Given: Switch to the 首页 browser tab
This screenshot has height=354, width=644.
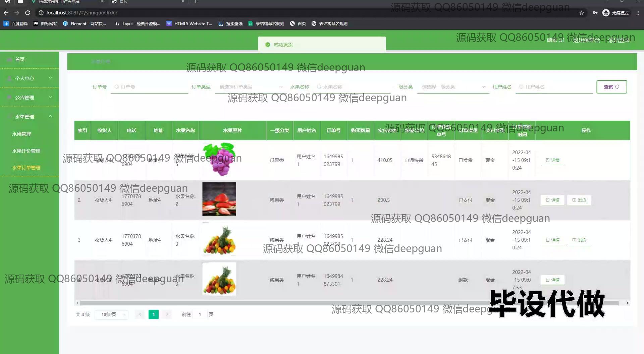Looking at the screenshot, I should [148, 2].
